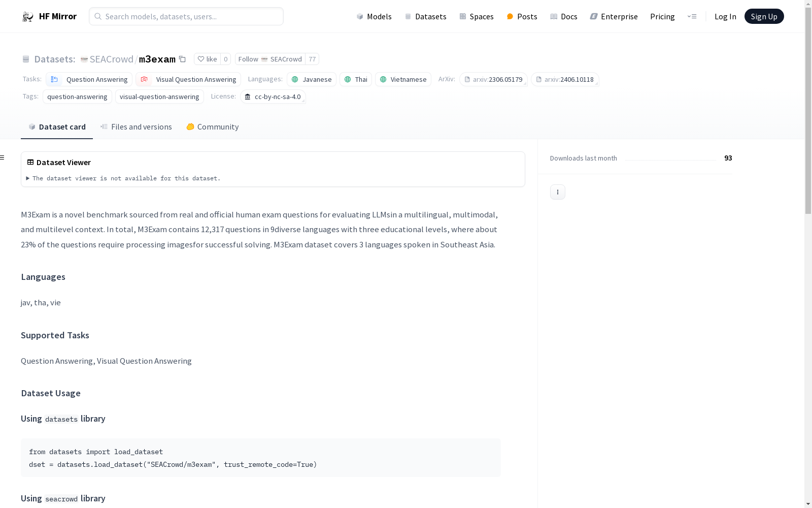The height and width of the screenshot is (508, 812).
Task: Filter by Thai language tag
Action: pyautogui.click(x=356, y=79)
